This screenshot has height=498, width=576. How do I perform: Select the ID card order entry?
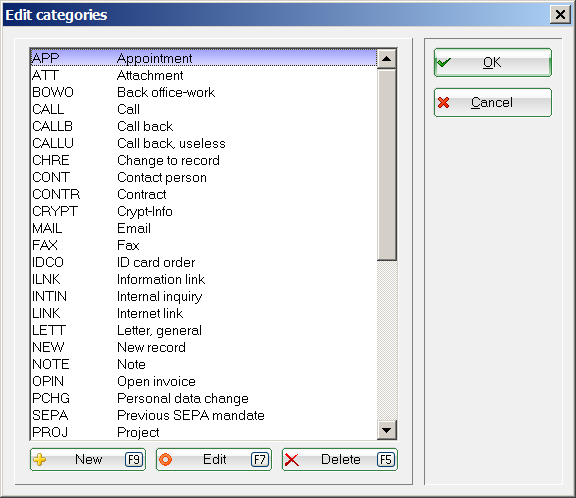coord(204,262)
